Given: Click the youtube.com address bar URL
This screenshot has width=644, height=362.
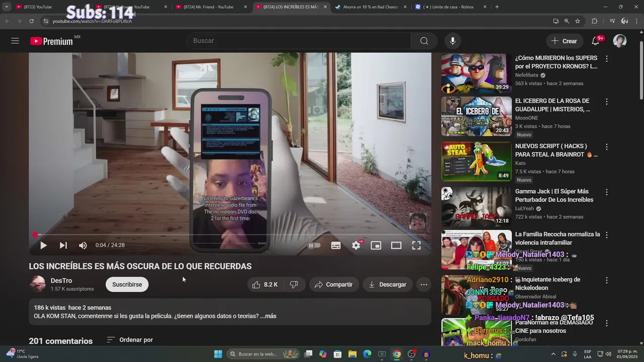Looking at the screenshot, I should click(92, 21).
